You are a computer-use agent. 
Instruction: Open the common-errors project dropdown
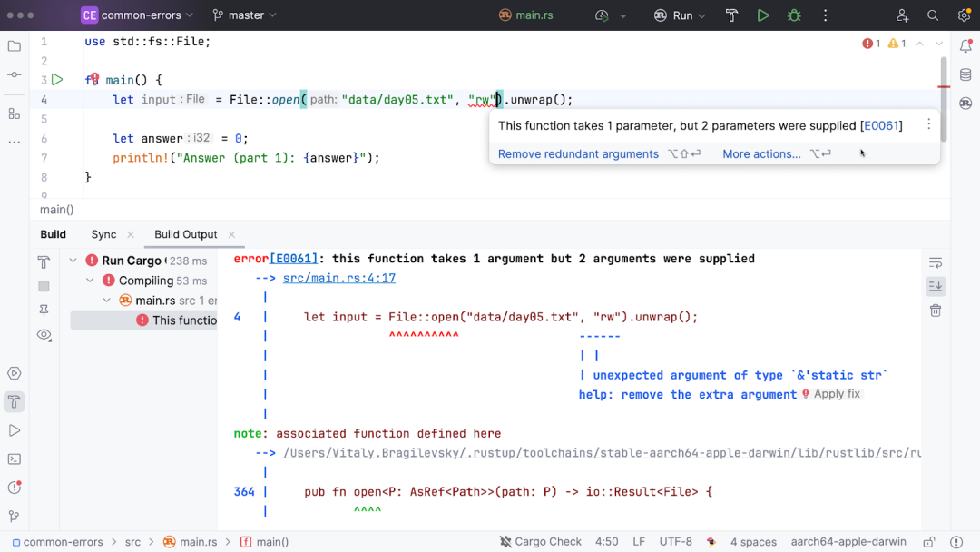tap(137, 15)
